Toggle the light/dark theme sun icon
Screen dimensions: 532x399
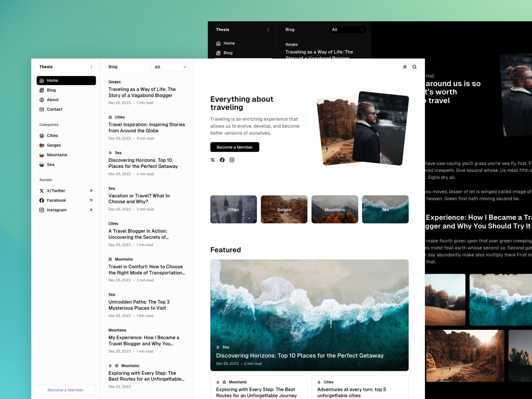(x=405, y=67)
